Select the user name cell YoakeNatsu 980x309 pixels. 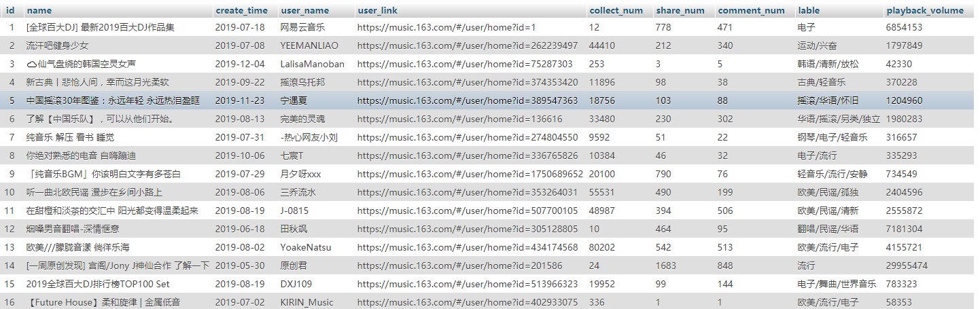(305, 247)
